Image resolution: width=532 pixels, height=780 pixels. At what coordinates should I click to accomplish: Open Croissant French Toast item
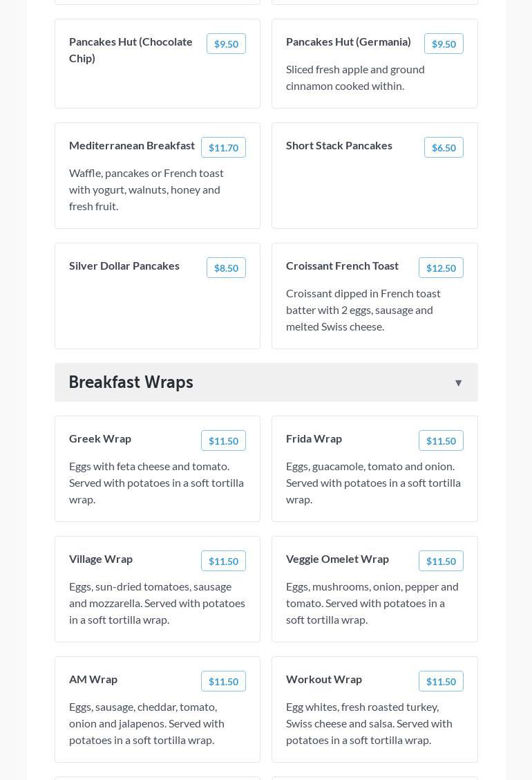[342, 266]
